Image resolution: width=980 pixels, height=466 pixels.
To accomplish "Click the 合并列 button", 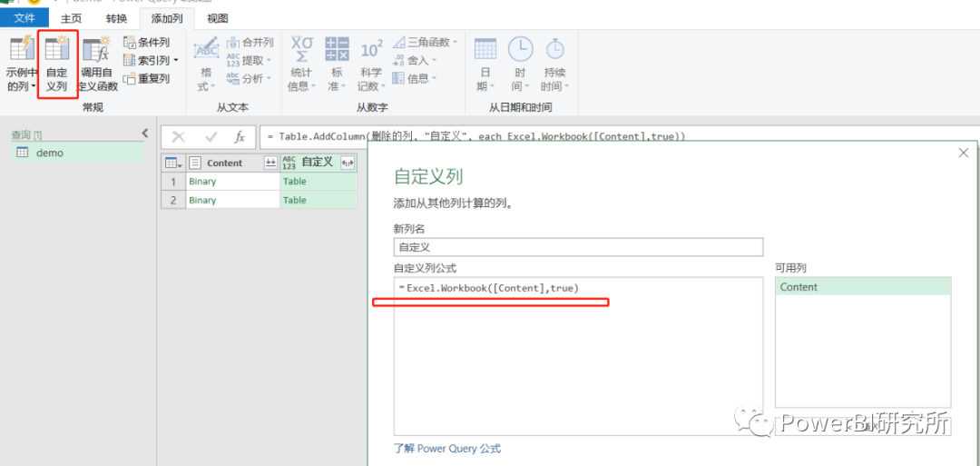I will click(250, 43).
